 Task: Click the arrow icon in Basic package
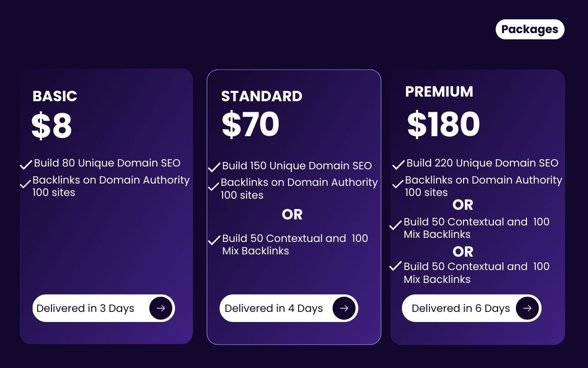(x=161, y=308)
